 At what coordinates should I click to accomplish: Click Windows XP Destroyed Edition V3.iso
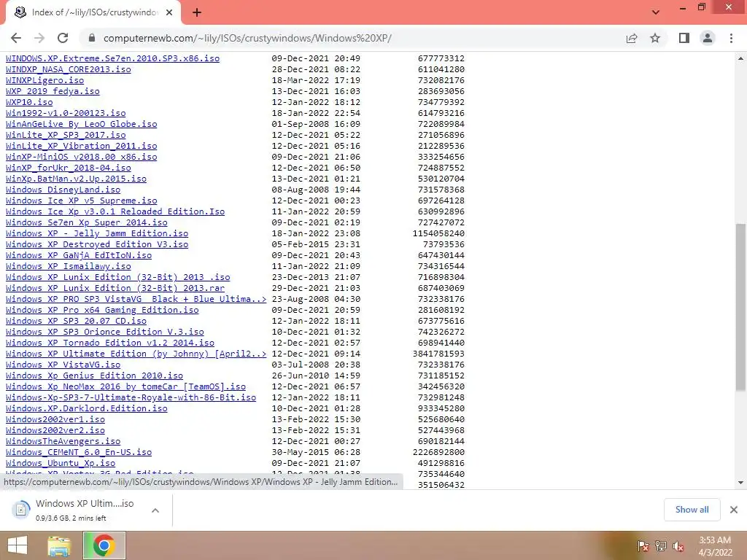[x=97, y=244]
